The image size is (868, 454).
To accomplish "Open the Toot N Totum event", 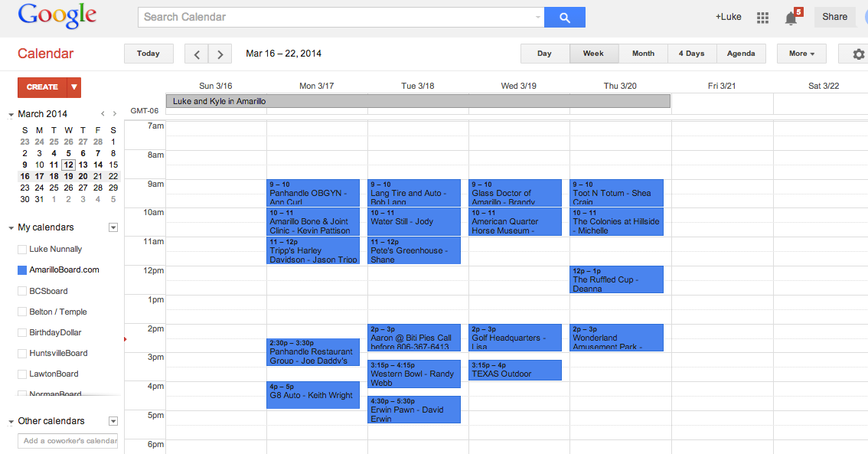I will coord(617,193).
